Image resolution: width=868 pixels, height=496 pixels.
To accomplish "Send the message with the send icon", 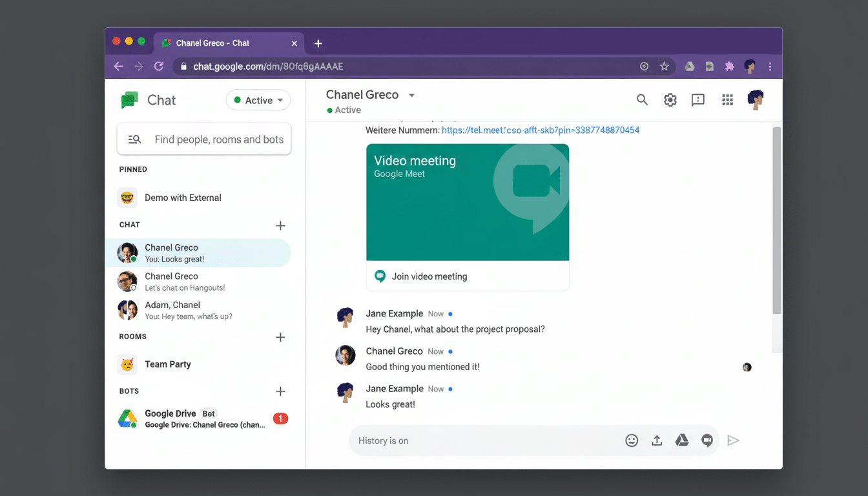I will tap(734, 440).
